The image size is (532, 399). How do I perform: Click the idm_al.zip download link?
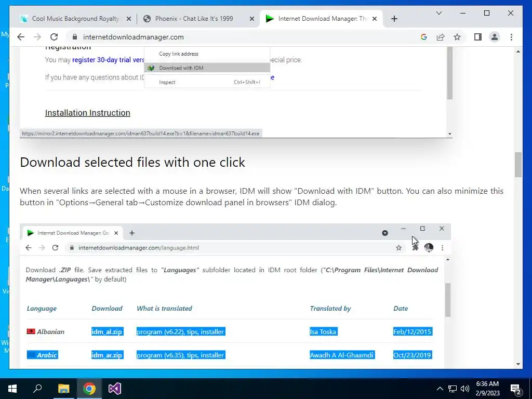pos(107,331)
